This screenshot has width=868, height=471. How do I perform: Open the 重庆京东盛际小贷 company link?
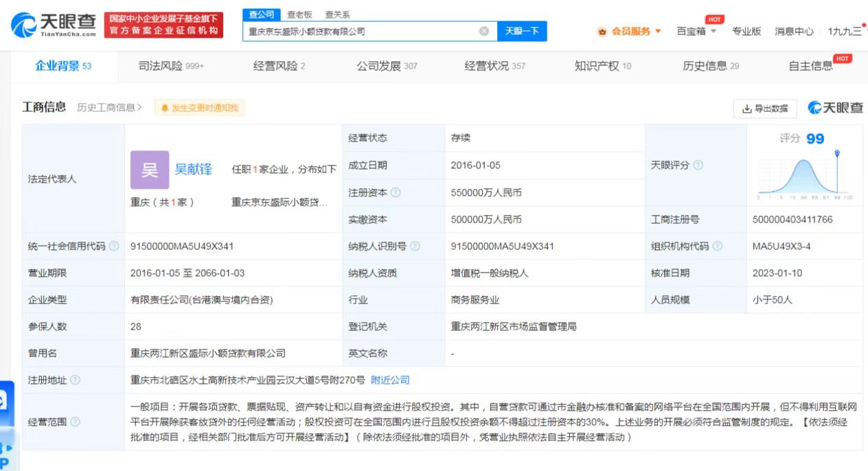[279, 203]
